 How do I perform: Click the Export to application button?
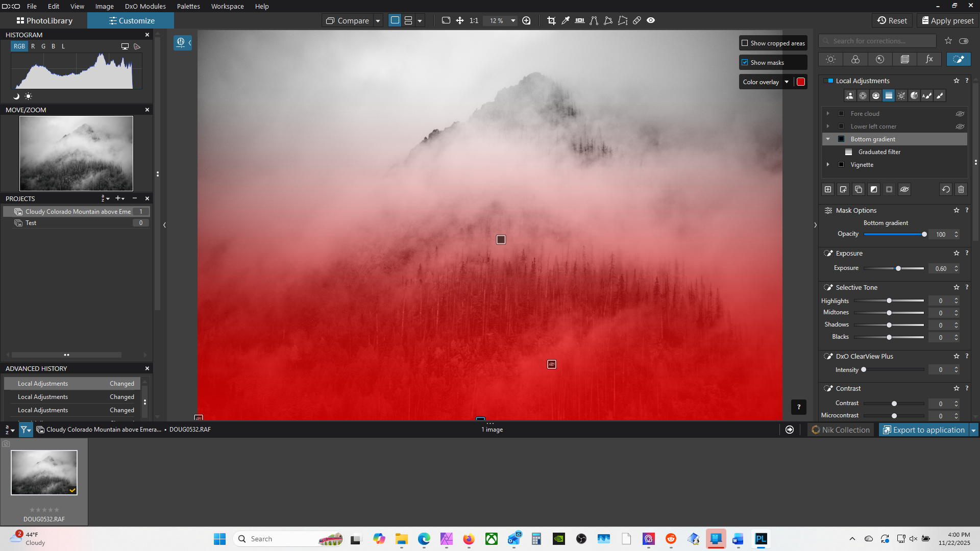click(x=924, y=430)
